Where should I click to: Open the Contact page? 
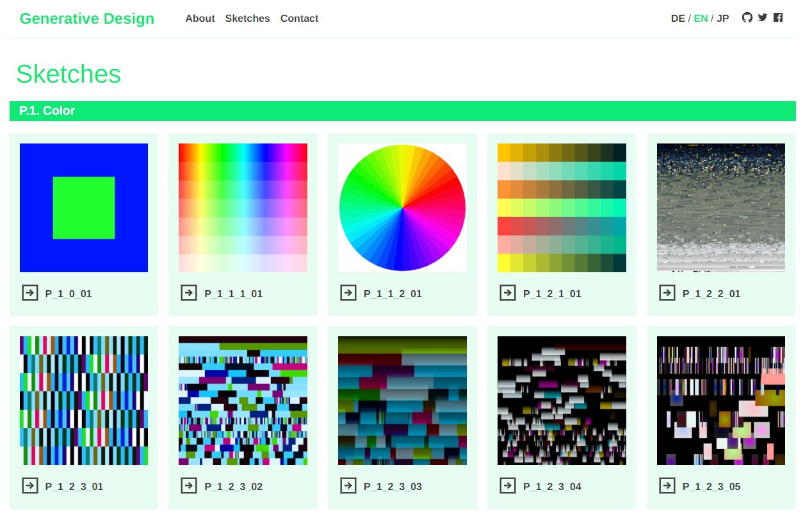click(299, 19)
